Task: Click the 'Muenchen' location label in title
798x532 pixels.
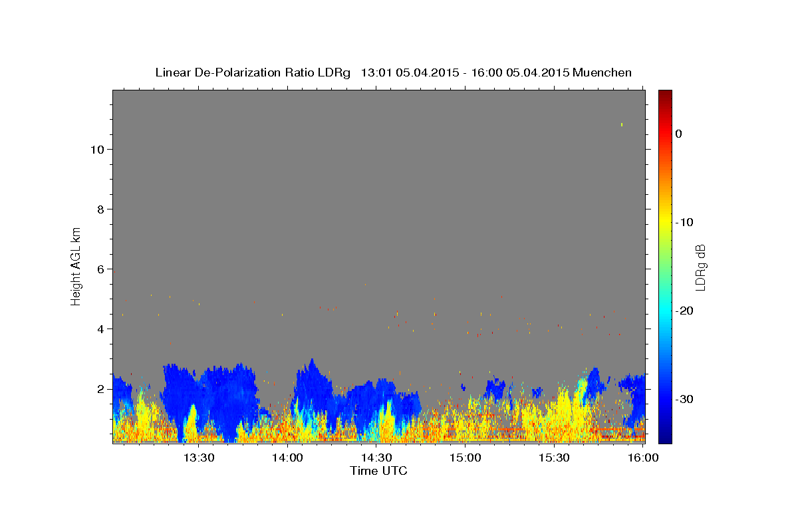Action: tap(602, 72)
